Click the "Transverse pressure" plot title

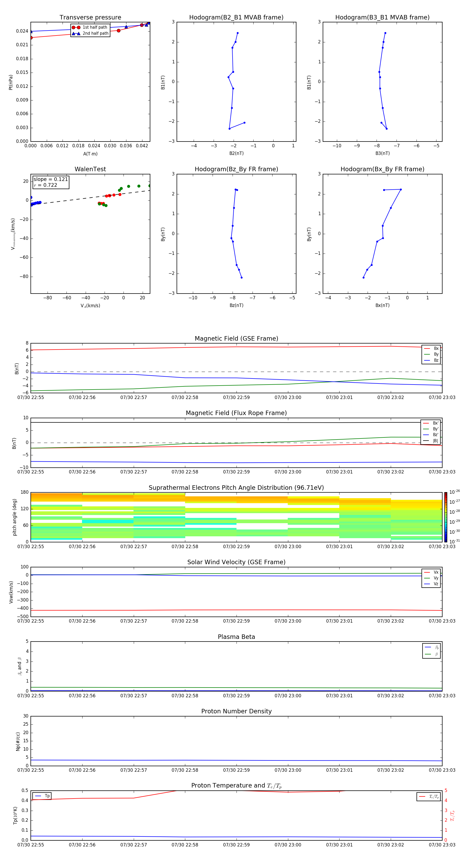tap(90, 18)
